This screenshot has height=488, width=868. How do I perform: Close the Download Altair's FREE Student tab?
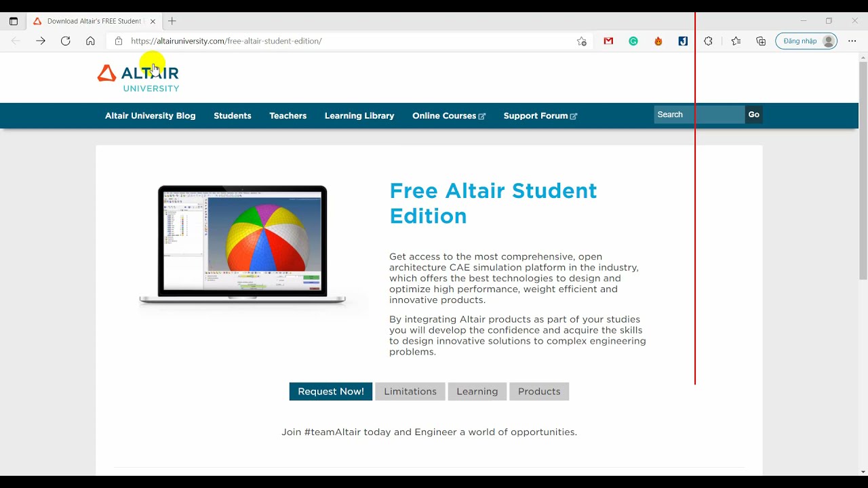[153, 21]
